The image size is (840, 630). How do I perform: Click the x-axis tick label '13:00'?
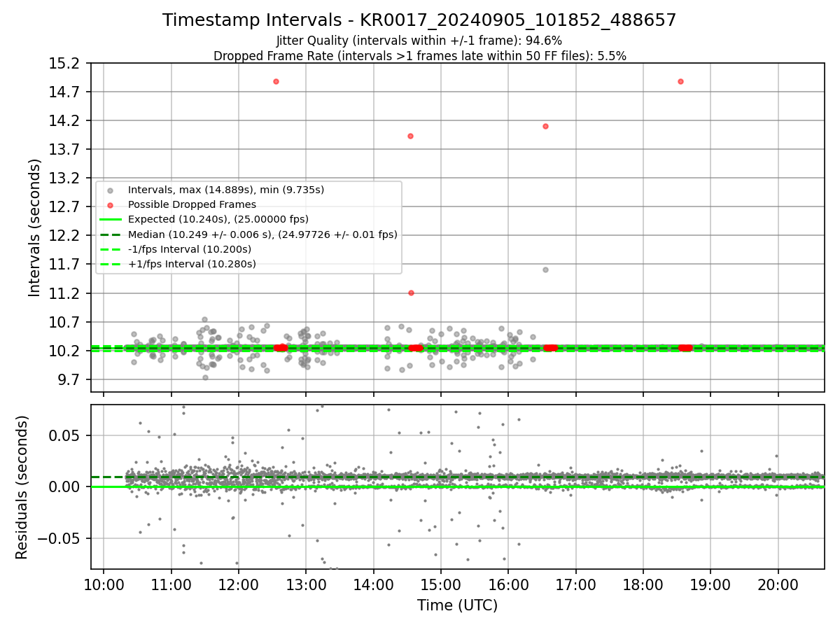[306, 584]
